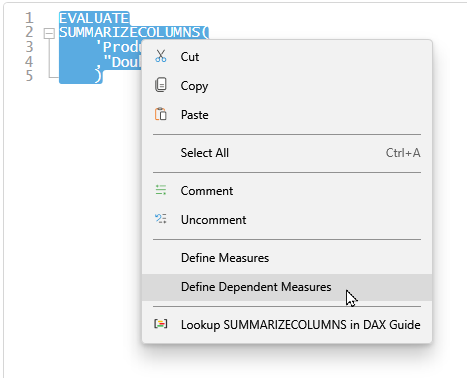Viewport: 467px width, 378px height.
Task: Collapse the code fold at line 2
Action: point(49,33)
